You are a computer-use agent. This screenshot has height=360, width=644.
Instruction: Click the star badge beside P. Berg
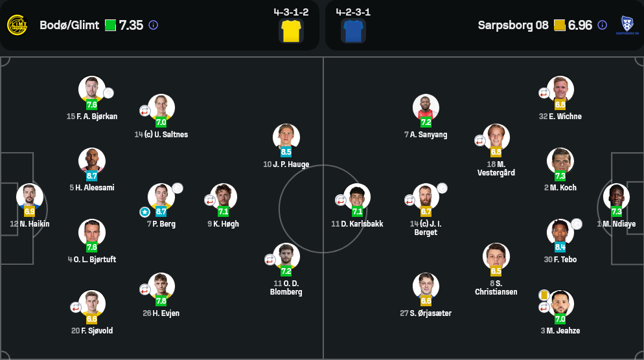click(x=145, y=212)
